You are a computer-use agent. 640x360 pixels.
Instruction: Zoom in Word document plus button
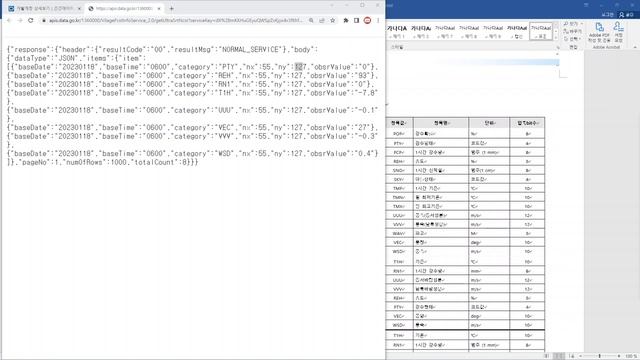[x=619, y=356]
